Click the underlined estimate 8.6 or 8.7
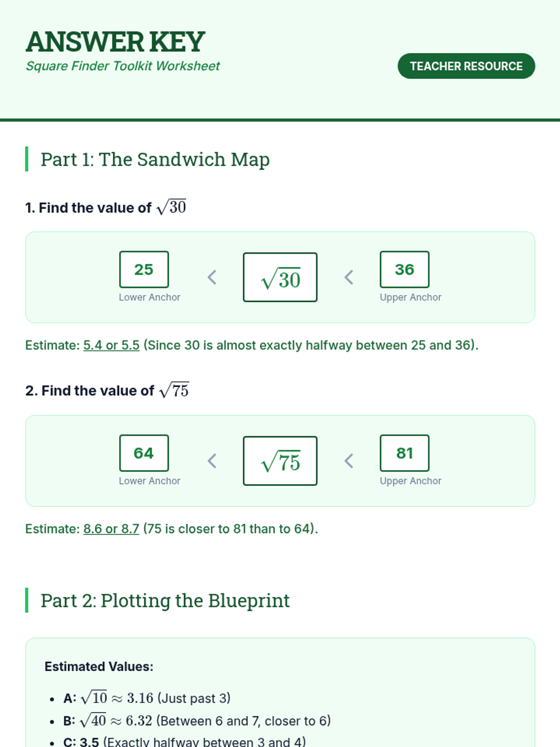The width and height of the screenshot is (560, 747). point(111,529)
